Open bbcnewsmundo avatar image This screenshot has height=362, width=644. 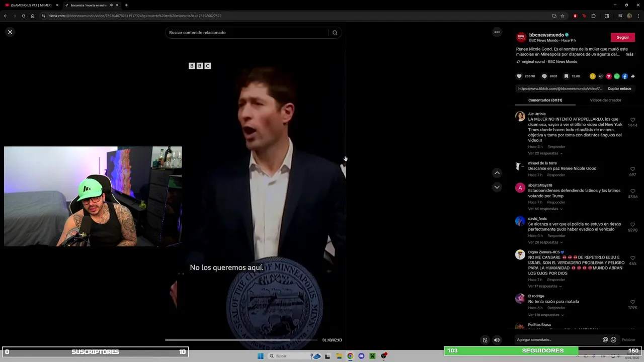point(521,37)
